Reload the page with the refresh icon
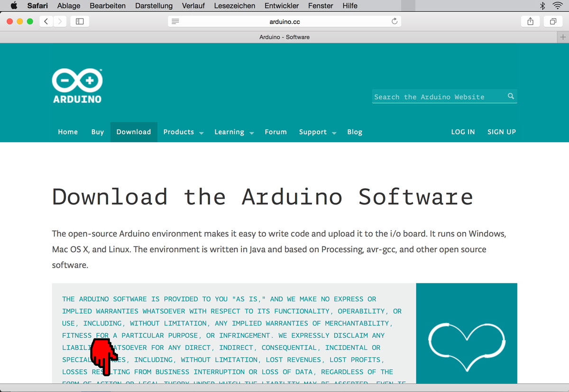The image size is (569, 392). 394,21
